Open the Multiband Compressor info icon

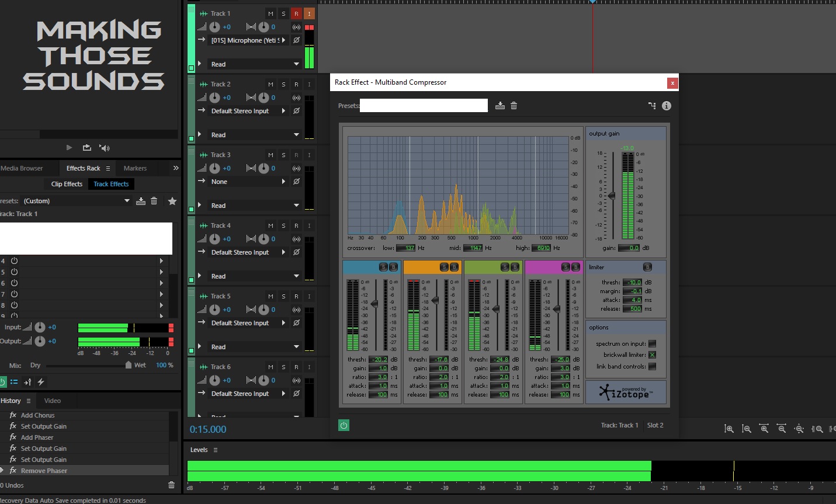(667, 106)
